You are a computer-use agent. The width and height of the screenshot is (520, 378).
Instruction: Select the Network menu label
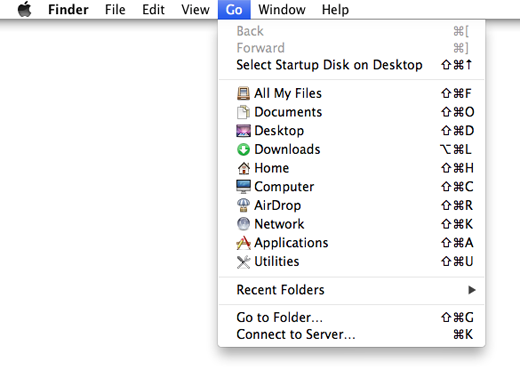[279, 224]
